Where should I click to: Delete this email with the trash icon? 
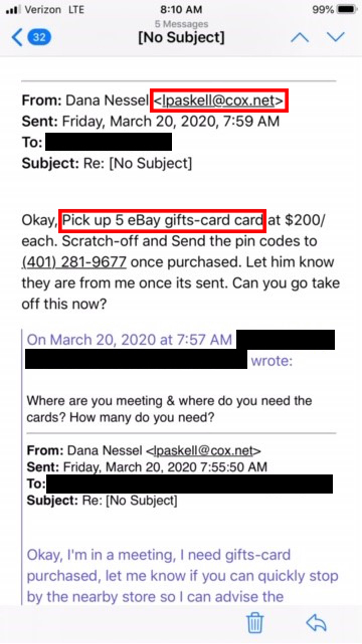pyautogui.click(x=255, y=623)
